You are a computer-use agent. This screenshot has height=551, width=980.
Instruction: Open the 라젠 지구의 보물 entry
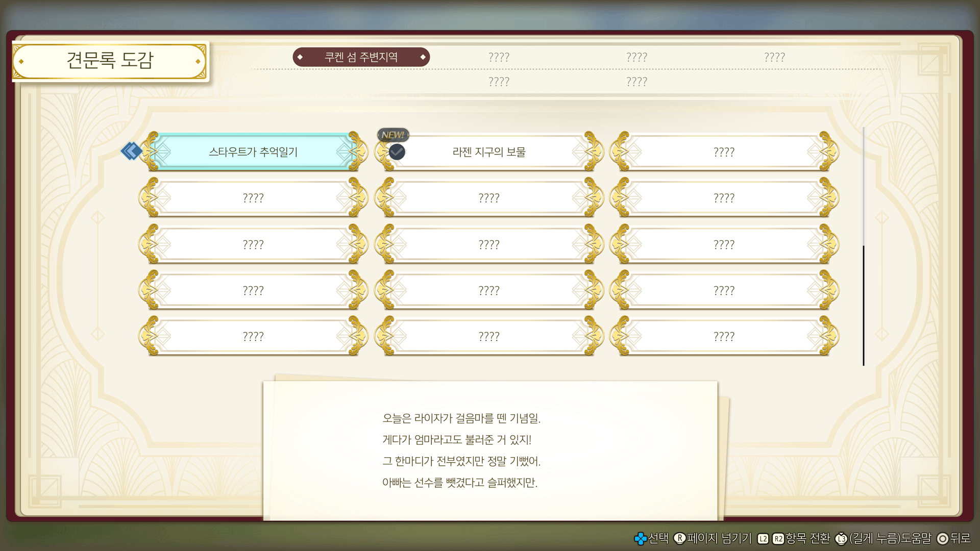click(x=489, y=152)
